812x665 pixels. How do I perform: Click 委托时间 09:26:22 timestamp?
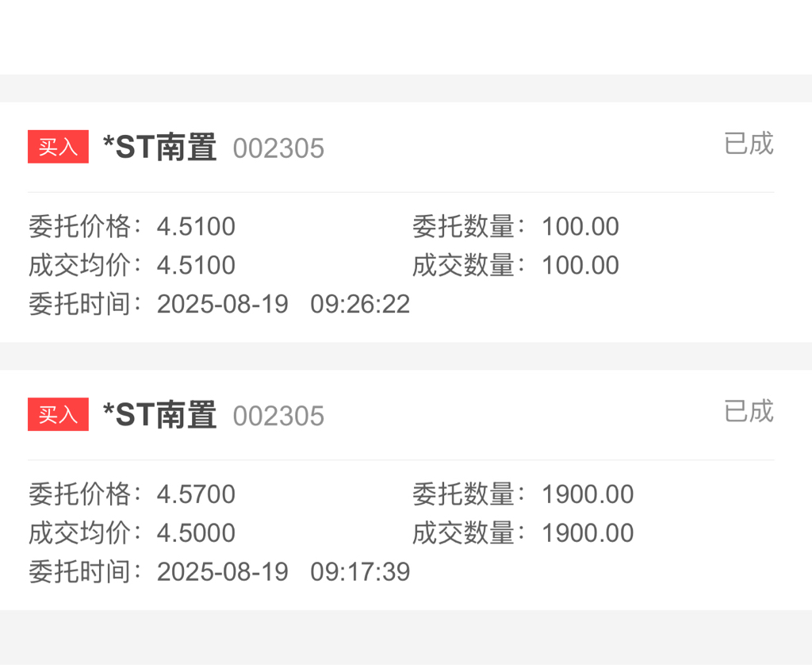[x=360, y=304]
